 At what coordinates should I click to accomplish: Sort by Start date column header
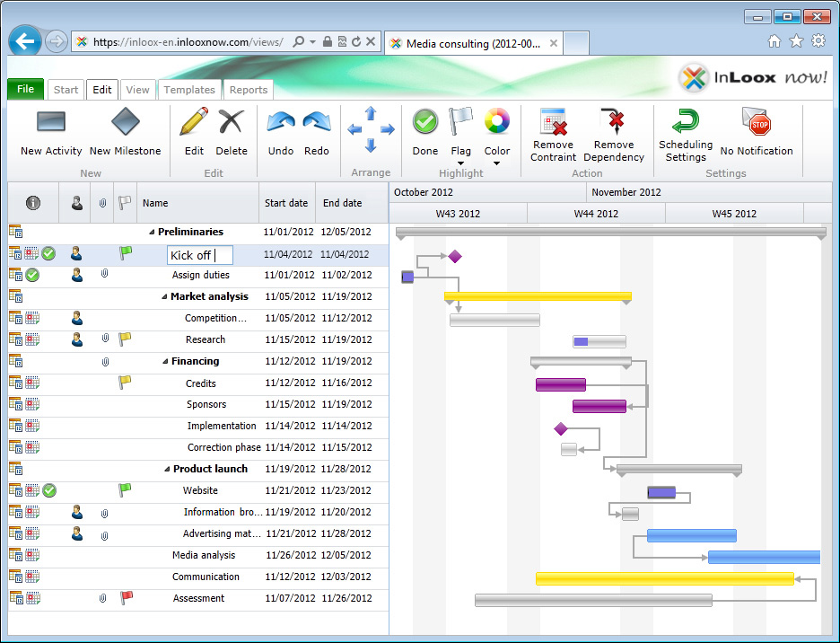click(x=287, y=203)
